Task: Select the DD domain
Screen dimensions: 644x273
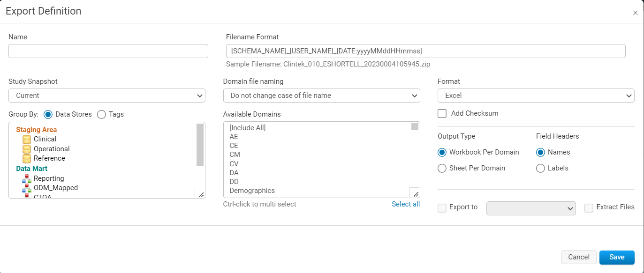Action: [234, 182]
